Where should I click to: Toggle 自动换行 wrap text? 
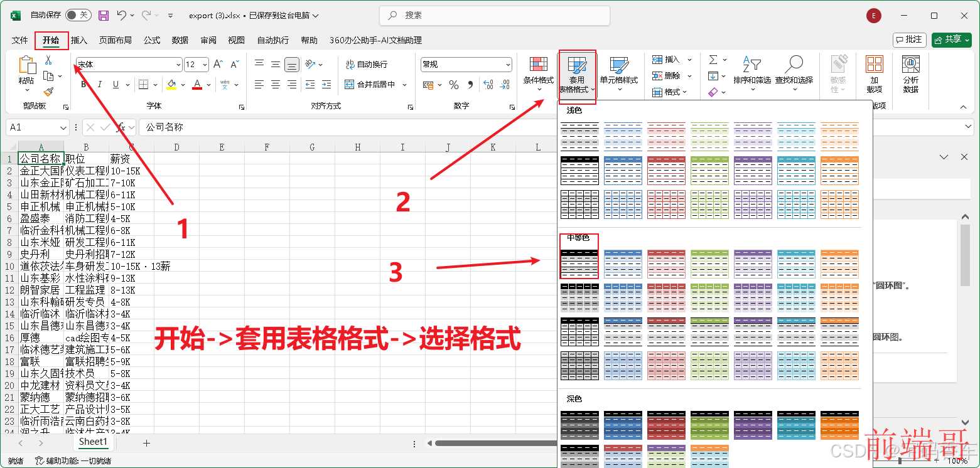click(367, 65)
